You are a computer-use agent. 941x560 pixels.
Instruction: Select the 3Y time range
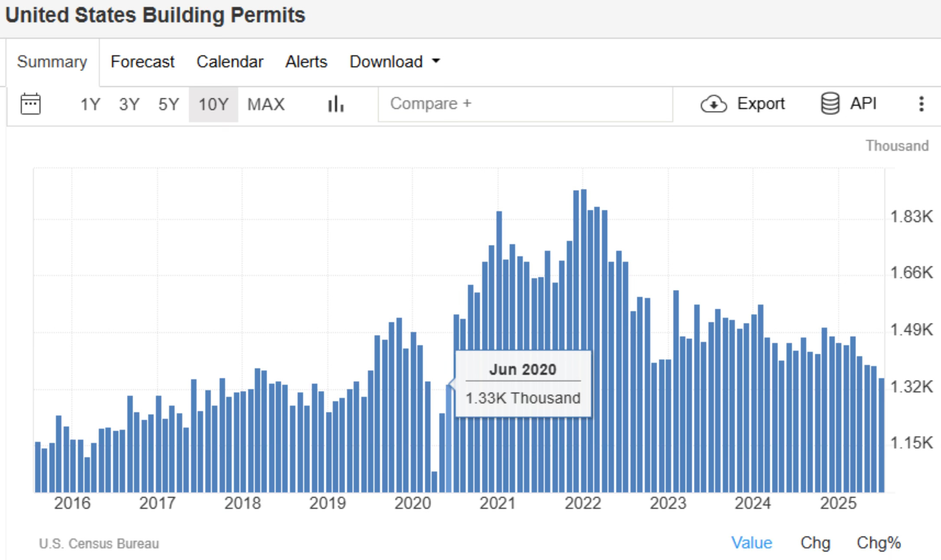click(x=129, y=104)
